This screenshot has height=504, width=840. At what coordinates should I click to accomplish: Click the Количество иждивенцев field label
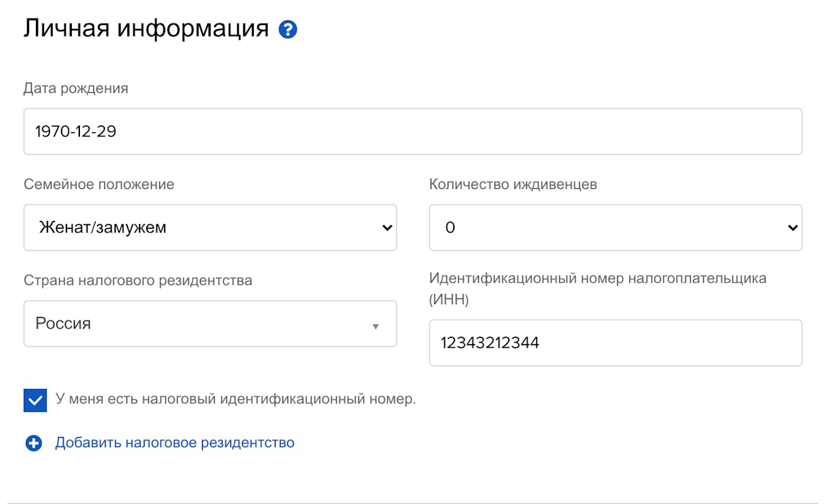click(x=513, y=184)
